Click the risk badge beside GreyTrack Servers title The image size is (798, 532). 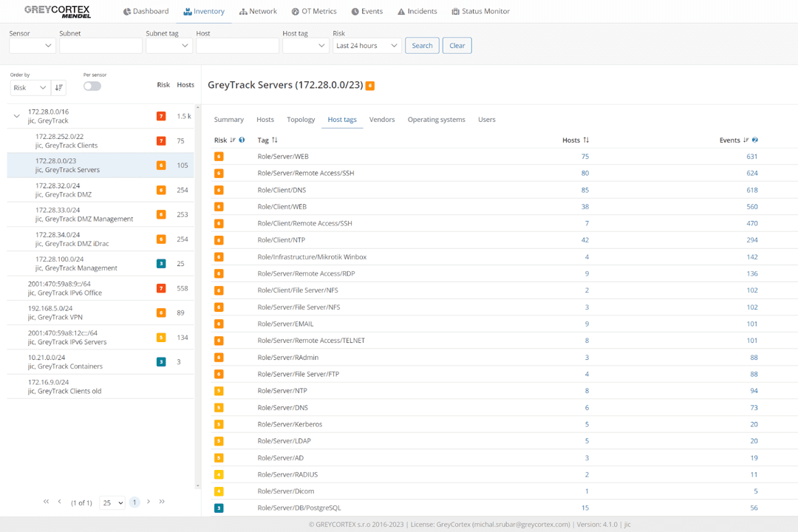tap(370, 86)
